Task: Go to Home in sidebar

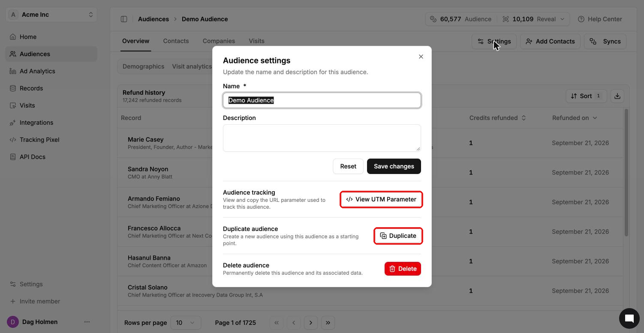Action: click(x=51, y=37)
